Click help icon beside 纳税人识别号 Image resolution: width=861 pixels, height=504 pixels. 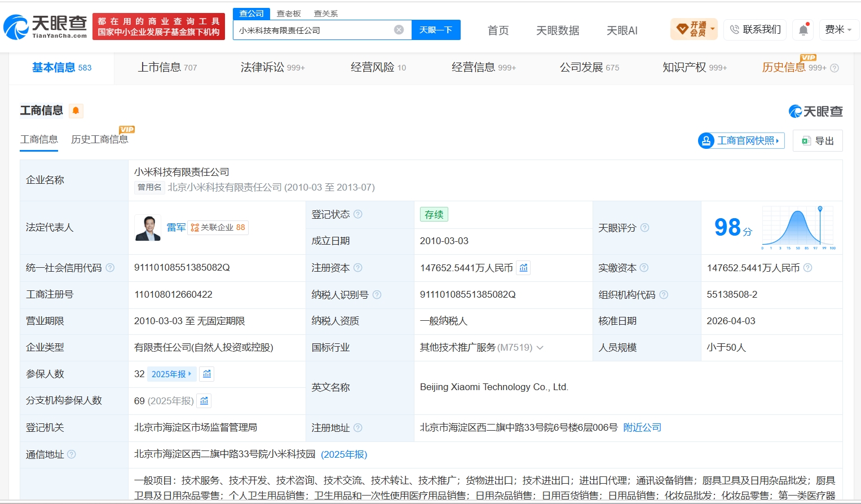pos(377,294)
